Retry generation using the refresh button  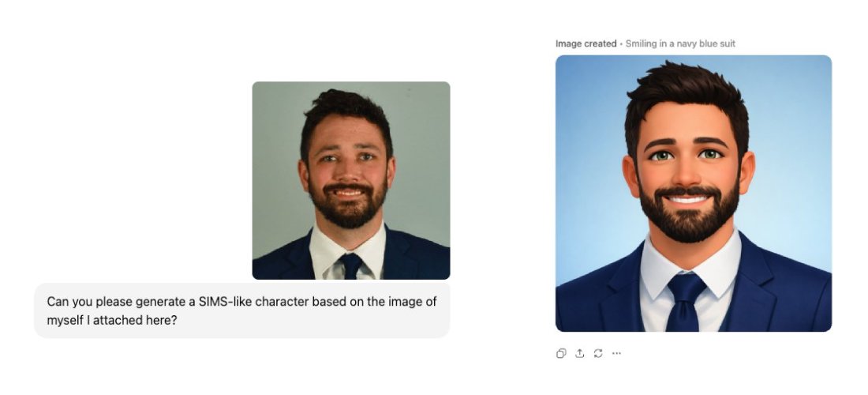(598, 353)
